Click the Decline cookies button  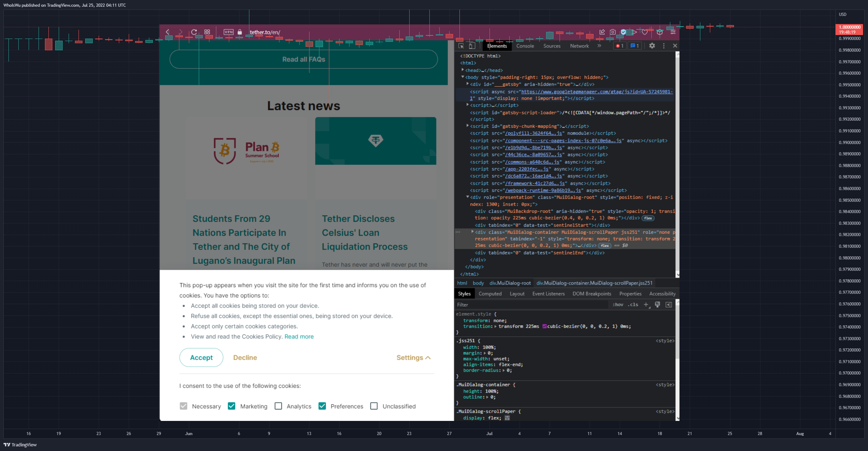coord(245,358)
